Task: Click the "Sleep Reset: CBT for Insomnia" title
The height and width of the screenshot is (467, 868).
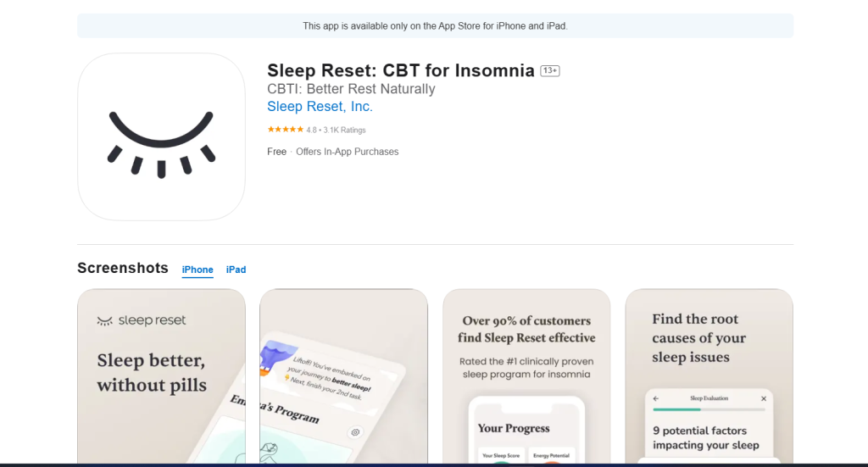Action: (x=401, y=70)
